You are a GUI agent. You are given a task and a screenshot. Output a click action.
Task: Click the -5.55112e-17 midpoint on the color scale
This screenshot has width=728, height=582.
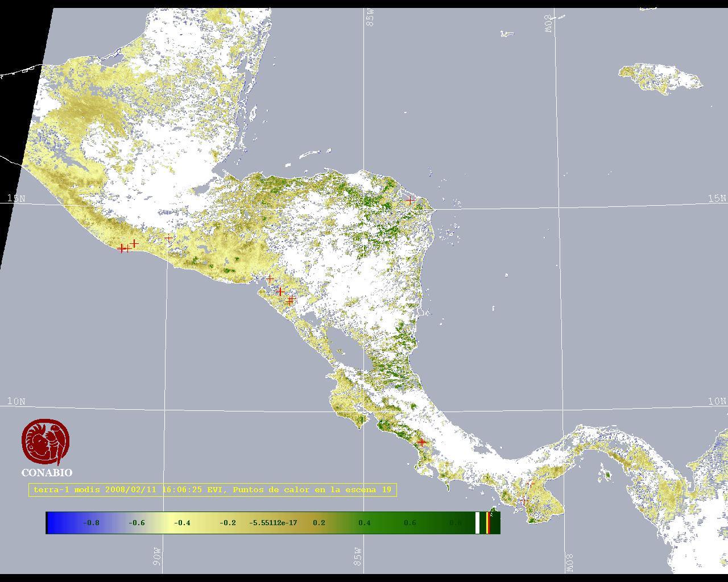click(273, 523)
